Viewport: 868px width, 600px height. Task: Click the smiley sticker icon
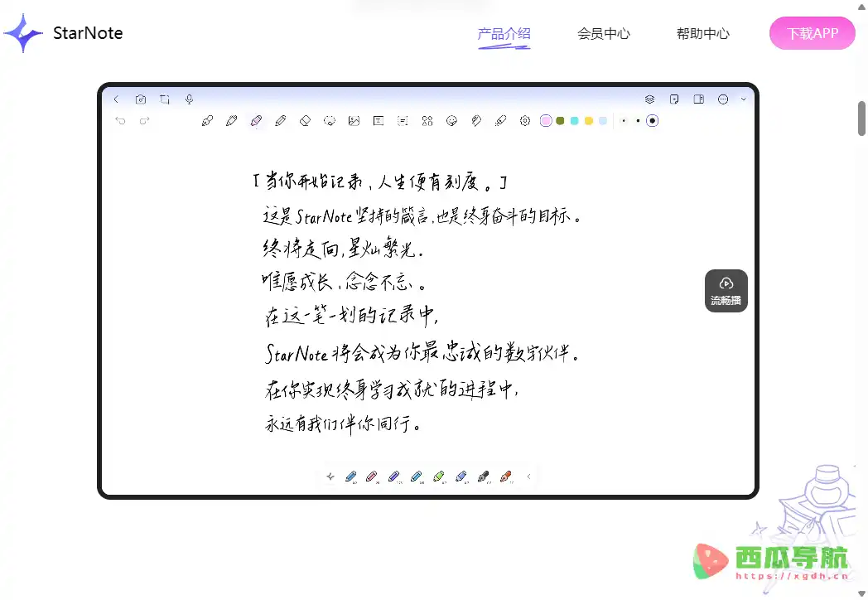click(x=451, y=121)
